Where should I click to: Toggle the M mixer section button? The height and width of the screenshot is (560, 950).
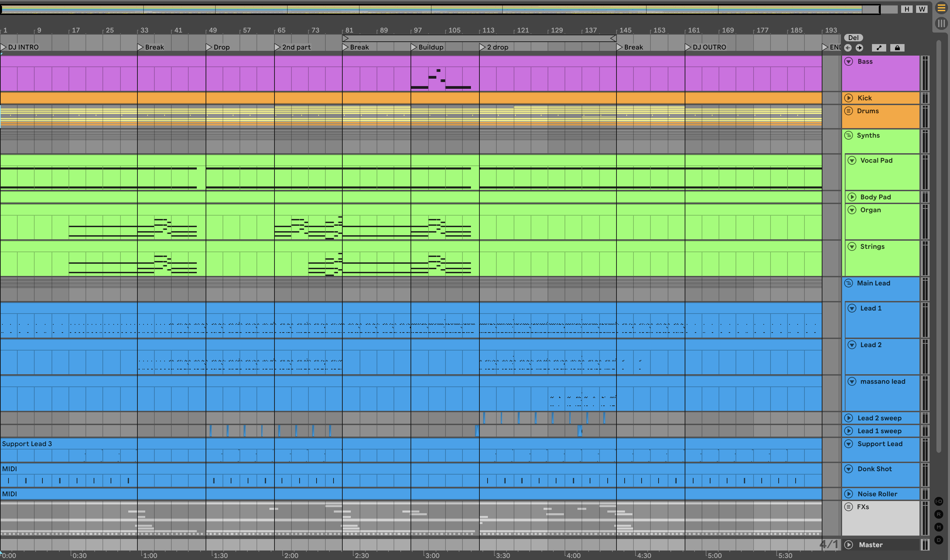pyautogui.click(x=939, y=527)
